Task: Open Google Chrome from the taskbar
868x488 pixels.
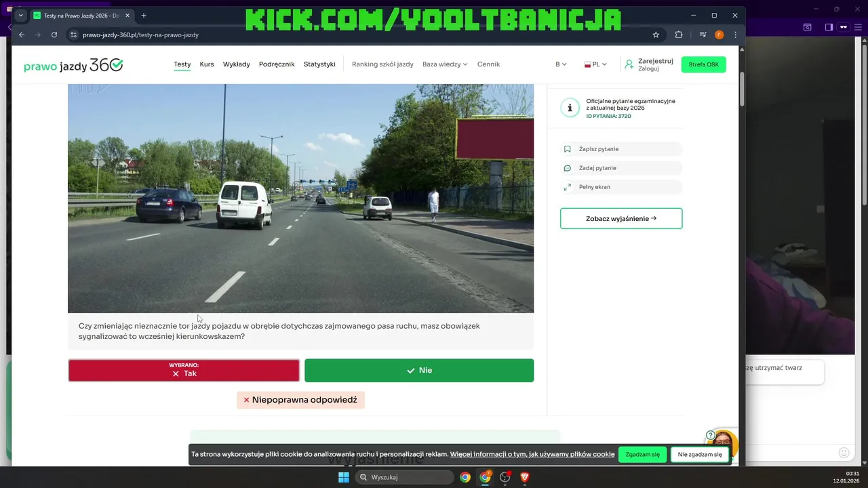Action: point(465,477)
